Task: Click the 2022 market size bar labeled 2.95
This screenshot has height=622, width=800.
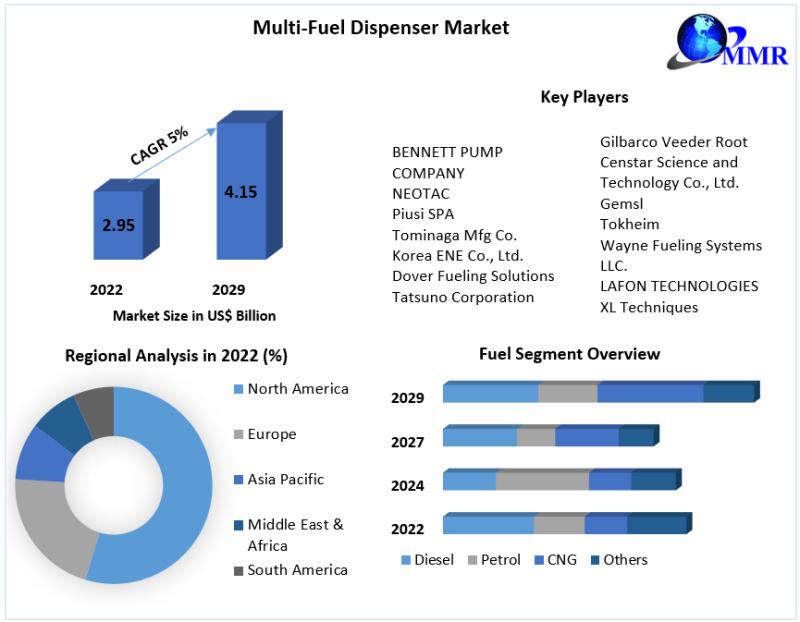Action: pos(126,219)
